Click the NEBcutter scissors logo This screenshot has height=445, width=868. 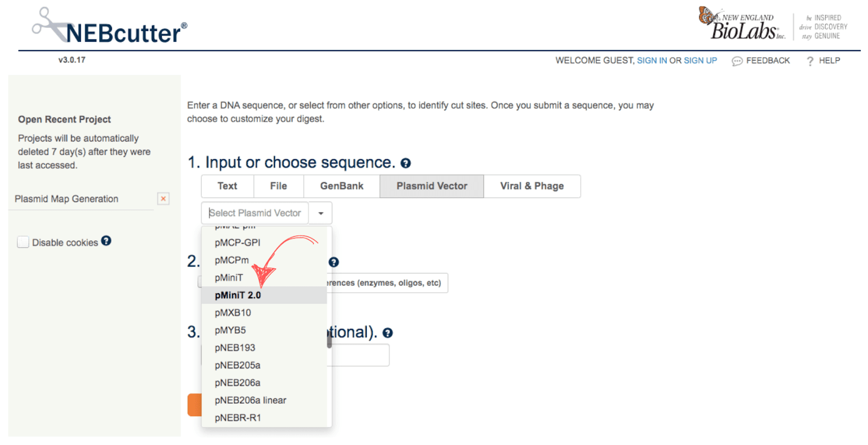(x=110, y=27)
